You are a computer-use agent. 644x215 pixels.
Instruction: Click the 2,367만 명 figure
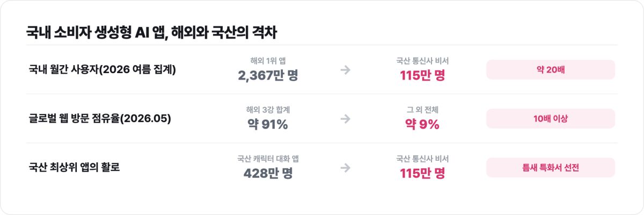268,75
